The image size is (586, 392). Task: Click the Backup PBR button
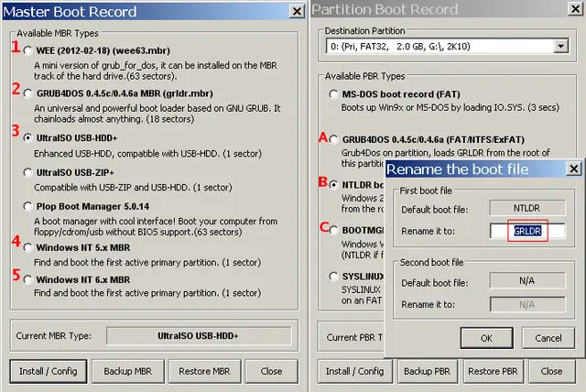[428, 372]
